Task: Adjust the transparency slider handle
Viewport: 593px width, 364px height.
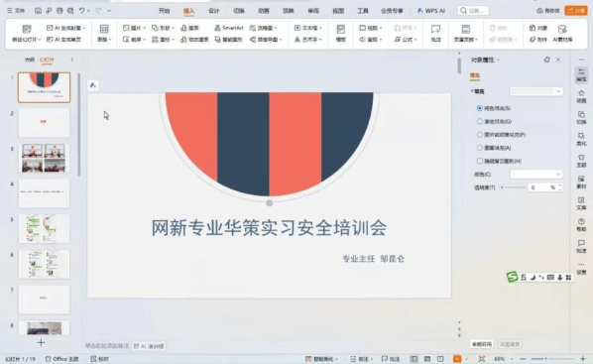Action: (x=502, y=187)
